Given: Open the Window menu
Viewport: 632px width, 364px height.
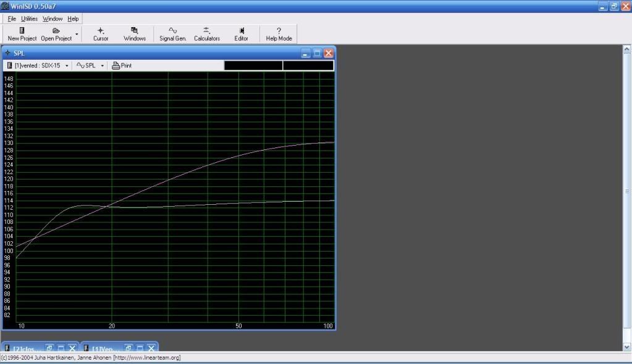Looking at the screenshot, I should click(53, 19).
